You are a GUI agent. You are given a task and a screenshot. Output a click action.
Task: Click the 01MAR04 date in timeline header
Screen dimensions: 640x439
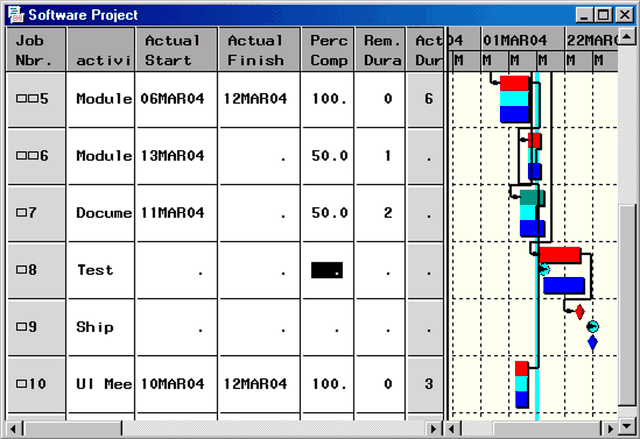pos(514,40)
